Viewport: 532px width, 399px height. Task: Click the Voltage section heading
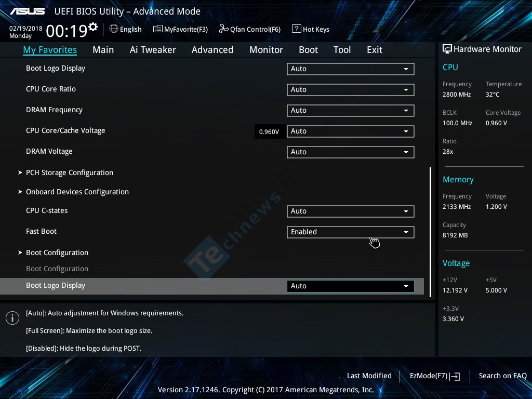click(456, 263)
